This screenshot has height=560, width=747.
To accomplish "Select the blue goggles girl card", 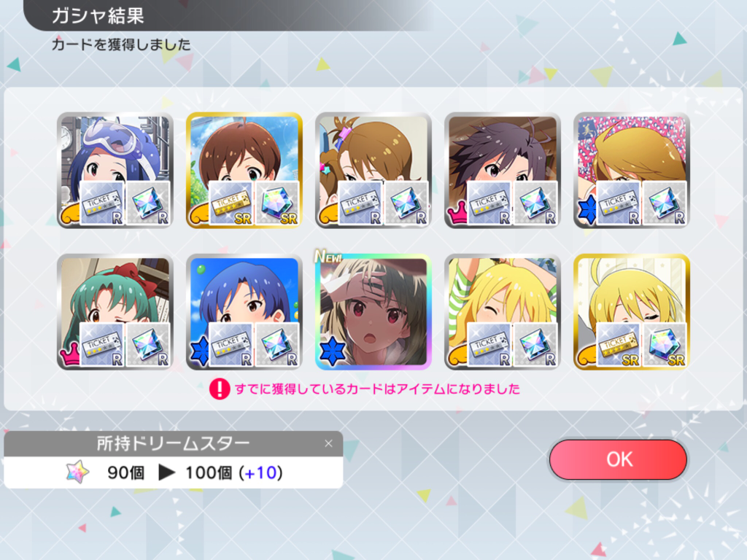I will click(x=115, y=170).
